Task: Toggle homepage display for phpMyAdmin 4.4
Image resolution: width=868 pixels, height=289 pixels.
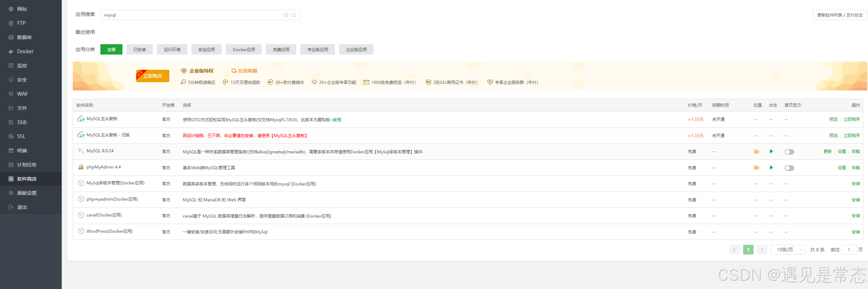Action: [x=789, y=168]
